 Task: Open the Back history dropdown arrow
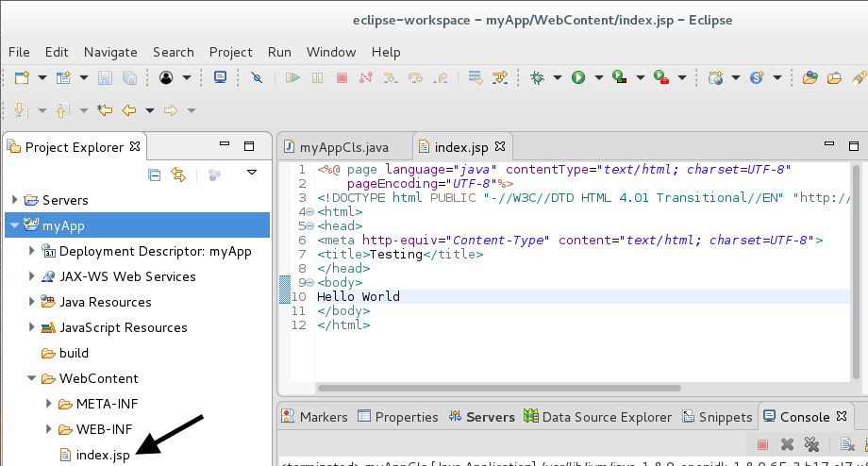[x=149, y=110]
